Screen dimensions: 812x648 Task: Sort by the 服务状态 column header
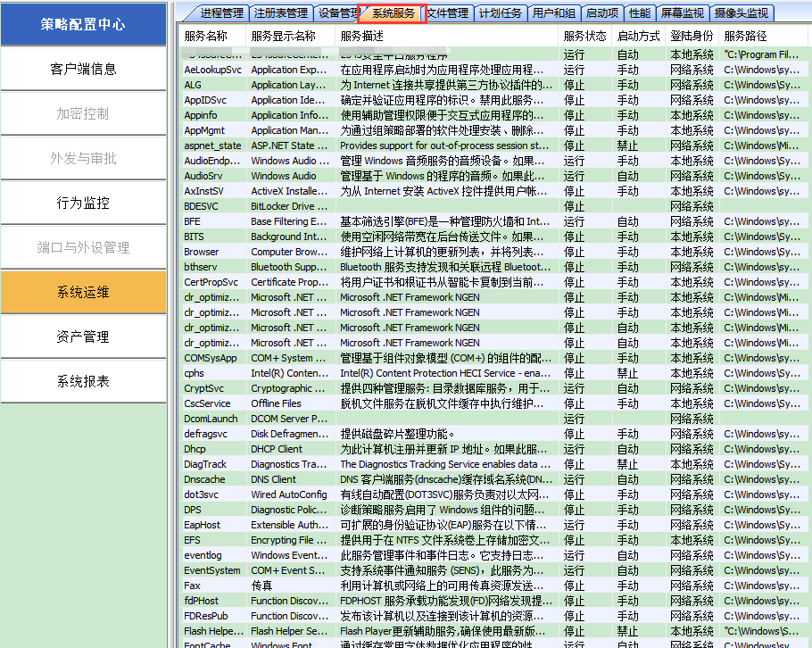pos(585,37)
